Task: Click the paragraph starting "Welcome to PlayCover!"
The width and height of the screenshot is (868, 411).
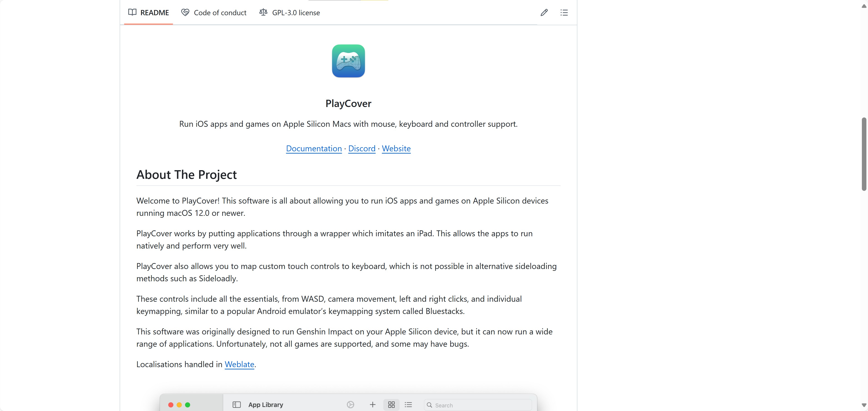Action: pos(342,207)
